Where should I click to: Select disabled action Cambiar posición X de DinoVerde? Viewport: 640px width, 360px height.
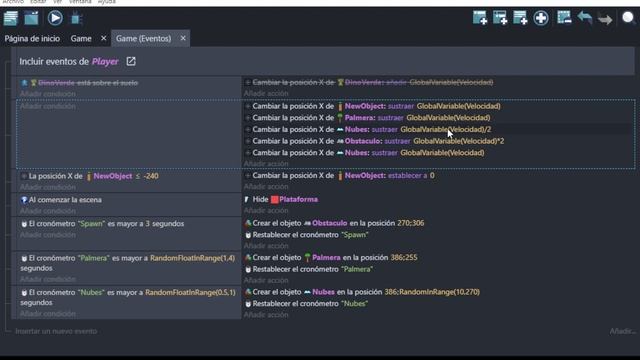click(369, 82)
